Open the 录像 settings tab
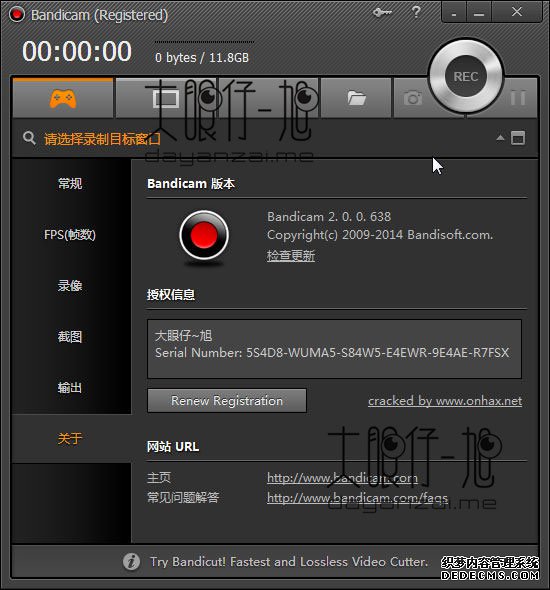The width and height of the screenshot is (550, 590). coord(70,286)
